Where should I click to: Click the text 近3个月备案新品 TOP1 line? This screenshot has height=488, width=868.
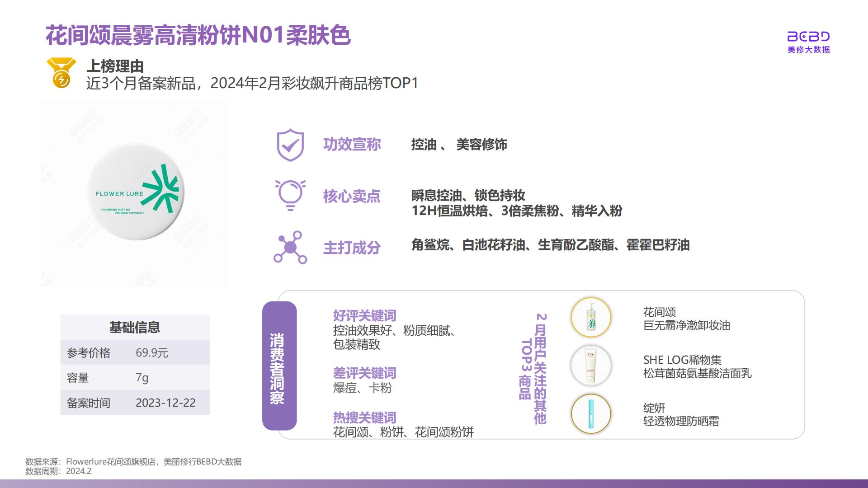point(252,83)
